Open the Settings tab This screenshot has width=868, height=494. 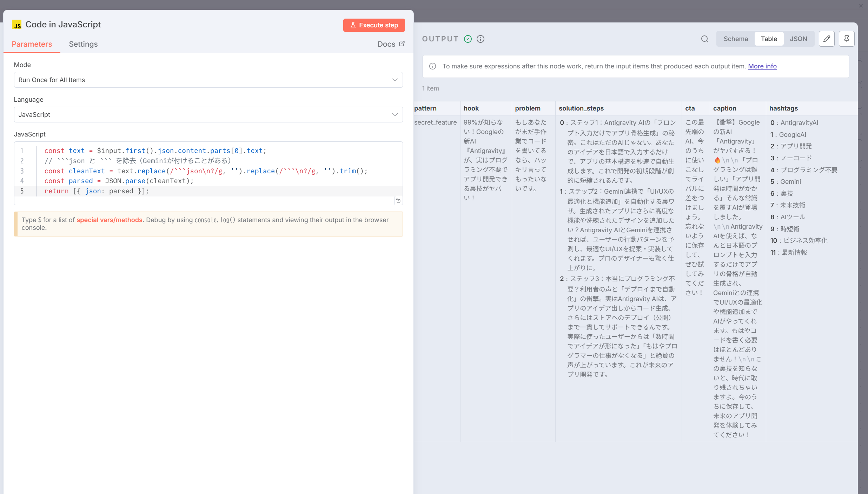coord(83,44)
